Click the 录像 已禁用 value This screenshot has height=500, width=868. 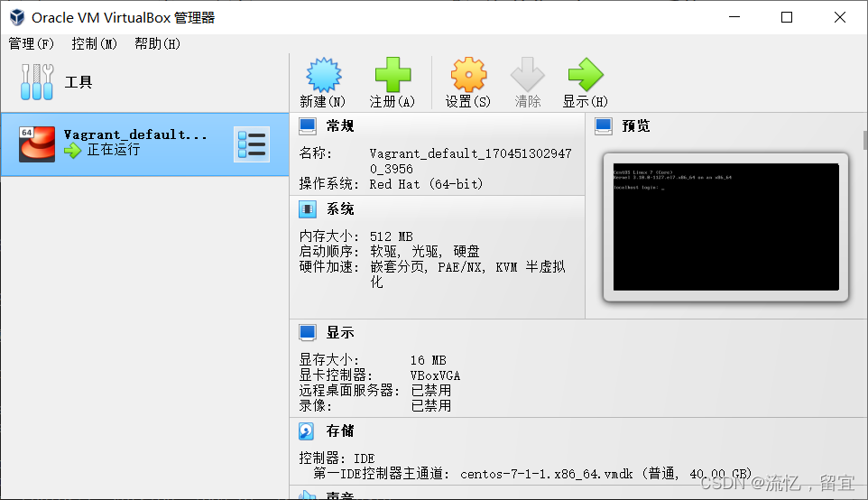(x=430, y=406)
